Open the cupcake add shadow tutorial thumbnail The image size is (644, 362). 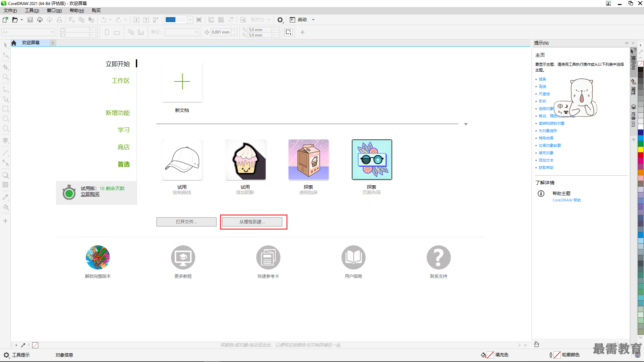pyautogui.click(x=246, y=160)
